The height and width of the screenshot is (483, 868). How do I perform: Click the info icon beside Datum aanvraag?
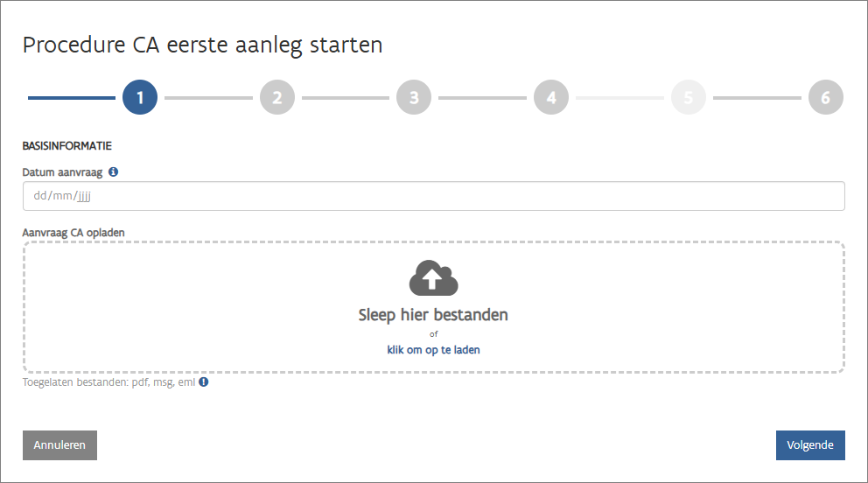click(114, 172)
